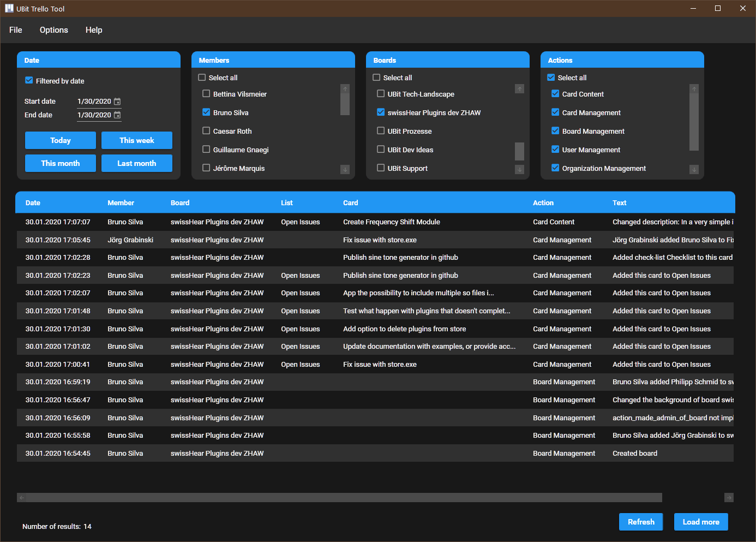
Task: Click Actions list scroll down arrow
Action: pos(694,170)
